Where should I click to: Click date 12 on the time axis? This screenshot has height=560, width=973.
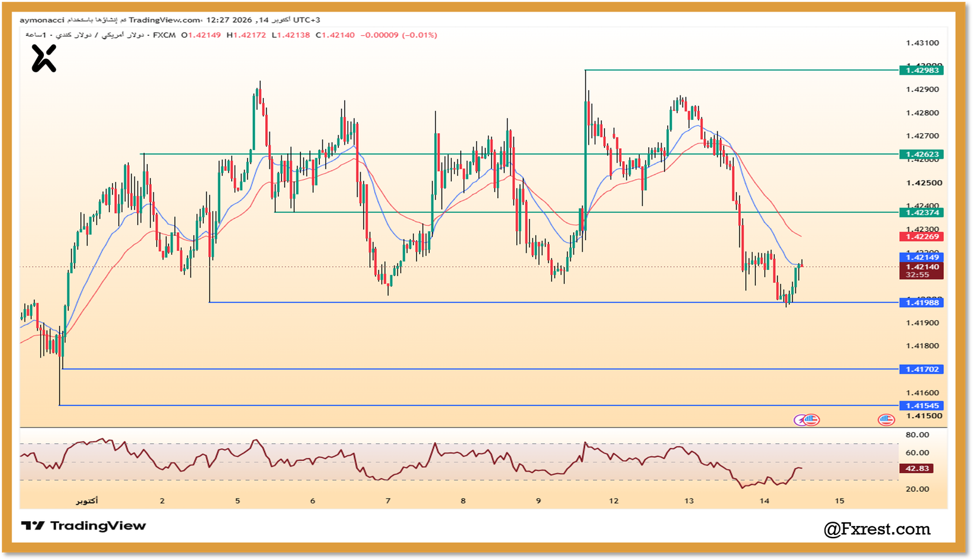(x=614, y=501)
